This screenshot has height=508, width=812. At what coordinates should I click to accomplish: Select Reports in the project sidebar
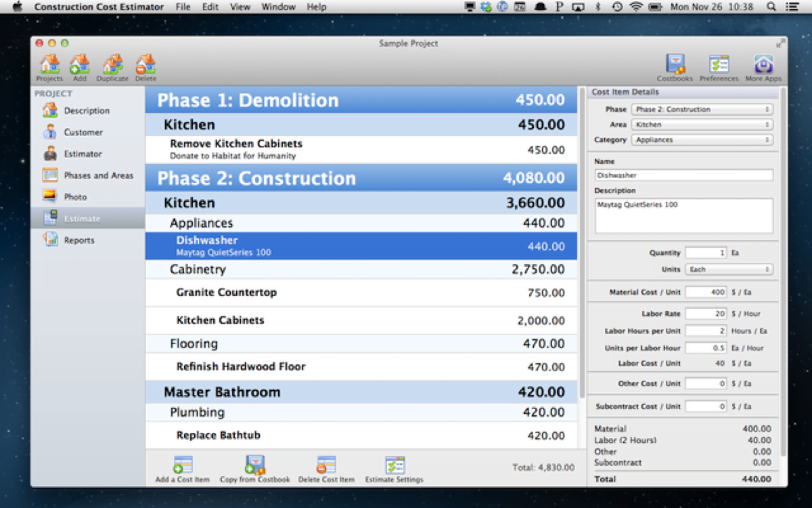click(x=79, y=240)
